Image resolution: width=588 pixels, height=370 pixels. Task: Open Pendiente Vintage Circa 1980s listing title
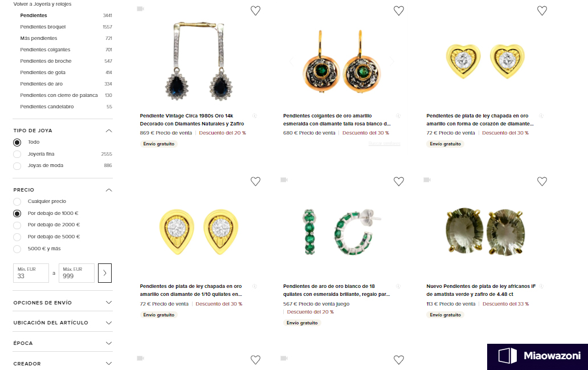(192, 120)
